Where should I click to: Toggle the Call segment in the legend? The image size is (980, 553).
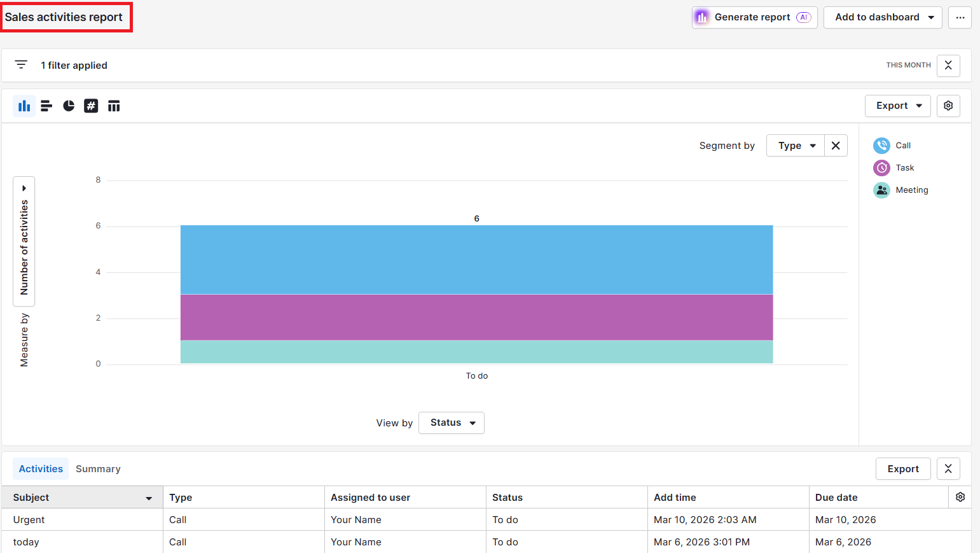[x=893, y=145]
